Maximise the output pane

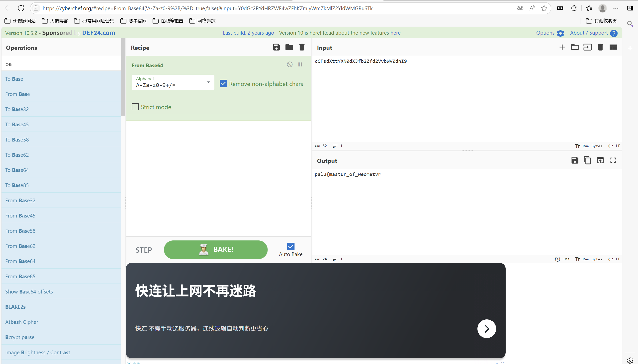[613, 160]
